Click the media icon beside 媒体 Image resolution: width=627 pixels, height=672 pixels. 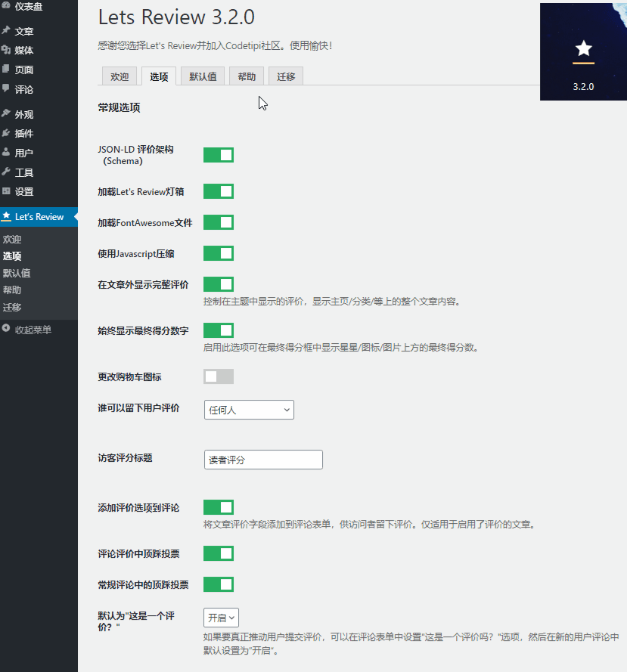tap(6, 50)
